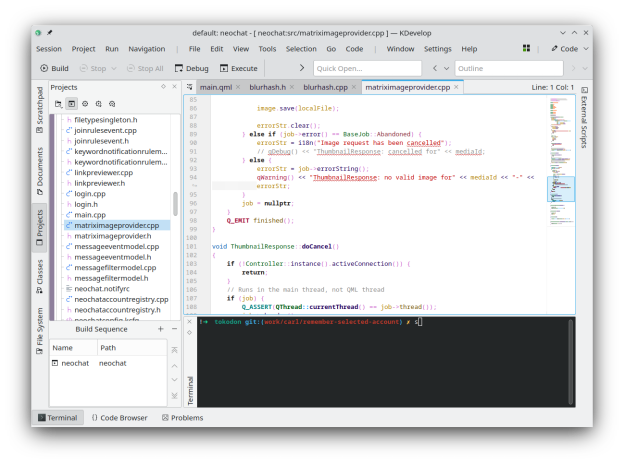This screenshot has height=464, width=624.
Task: Remove build sequence item with minus icon
Action: [x=174, y=329]
